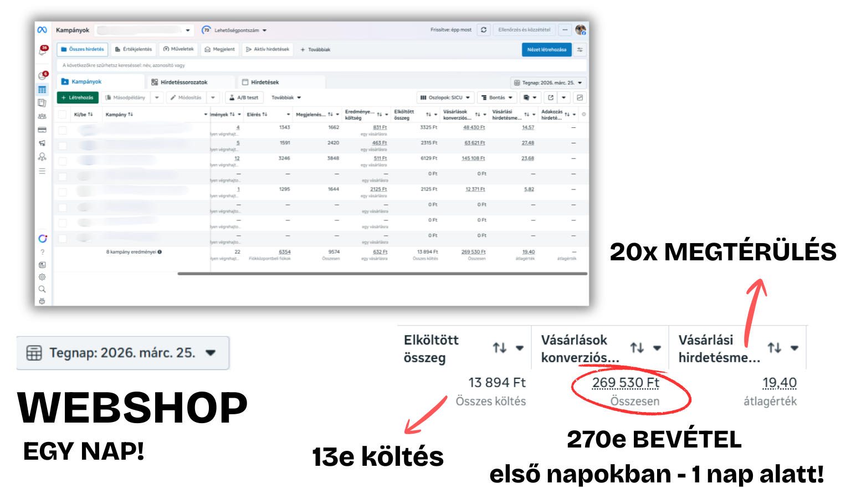Open the arrow next to Módosítás
The height and width of the screenshot is (504, 851).
[213, 97]
